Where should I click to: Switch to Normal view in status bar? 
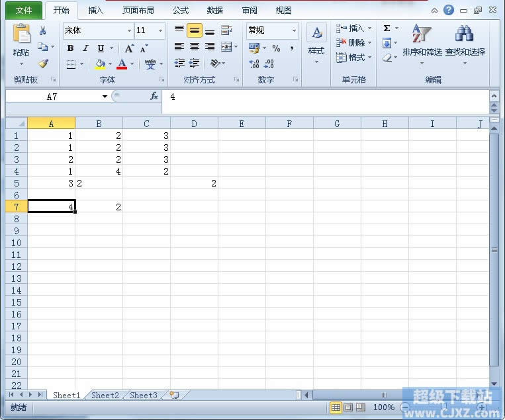coord(336,407)
